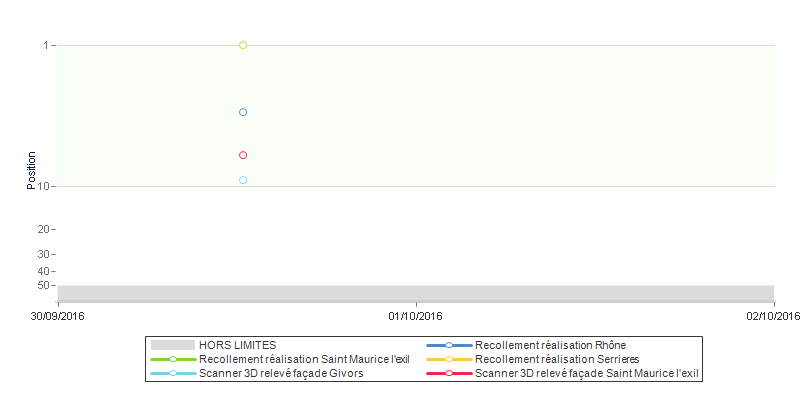Toggle the HORS LIMITES legend entry

[x=238, y=345]
